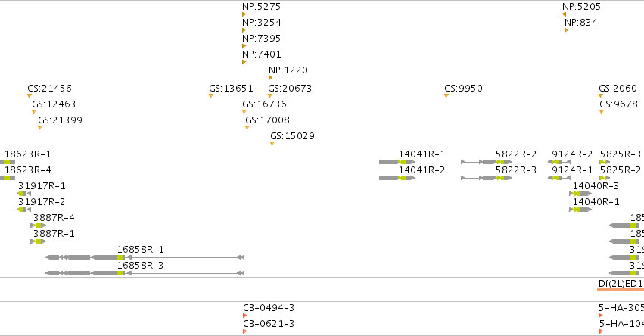Click the 5822R-2 gene model glyph

click(x=486, y=162)
